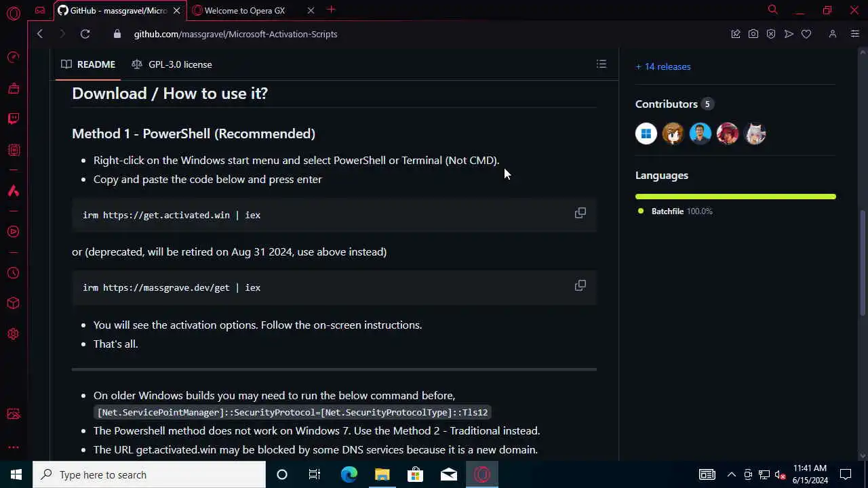The height and width of the screenshot is (488, 868).
Task: Close the GitHub tab
Action: (176, 10)
